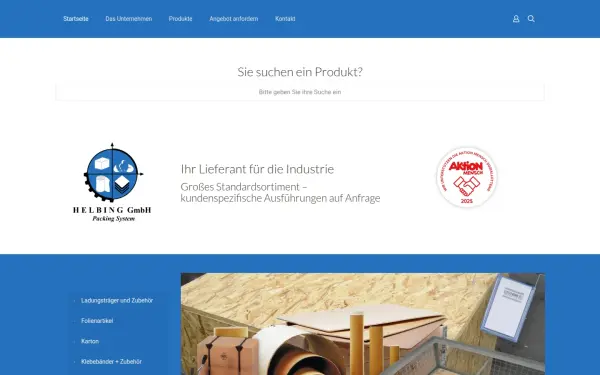
Task: Click the Helbing GmbH Packing System logo
Action: pyautogui.click(x=112, y=183)
